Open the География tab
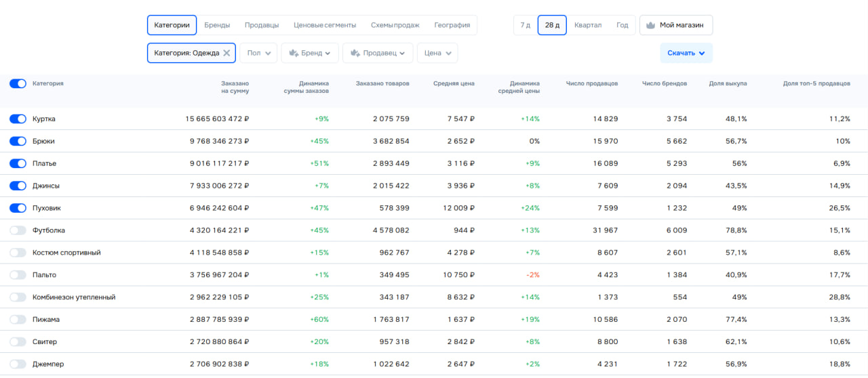This screenshot has width=868, height=378. click(x=452, y=25)
